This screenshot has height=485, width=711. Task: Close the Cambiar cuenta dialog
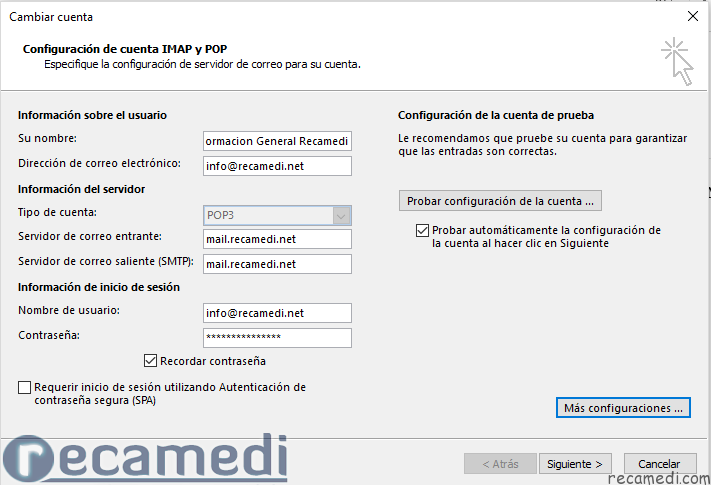pyautogui.click(x=692, y=16)
